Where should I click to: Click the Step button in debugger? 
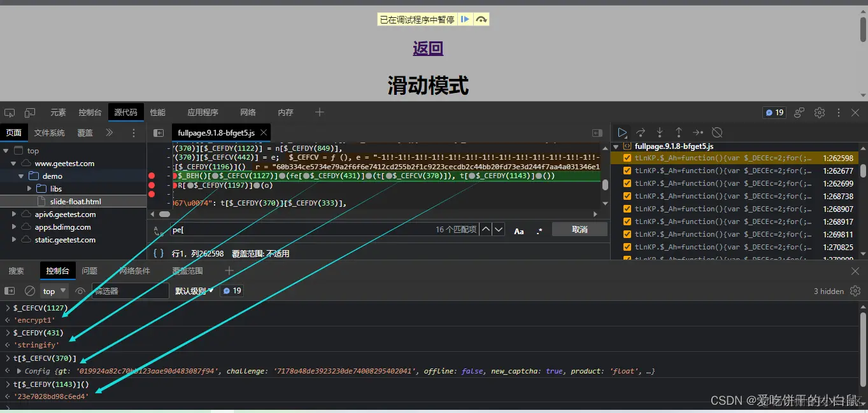698,132
